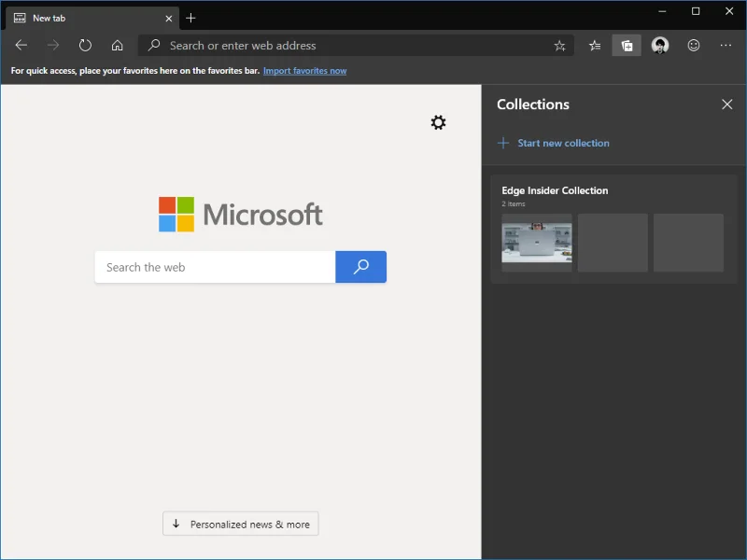Add this page to favorites

pyautogui.click(x=558, y=45)
